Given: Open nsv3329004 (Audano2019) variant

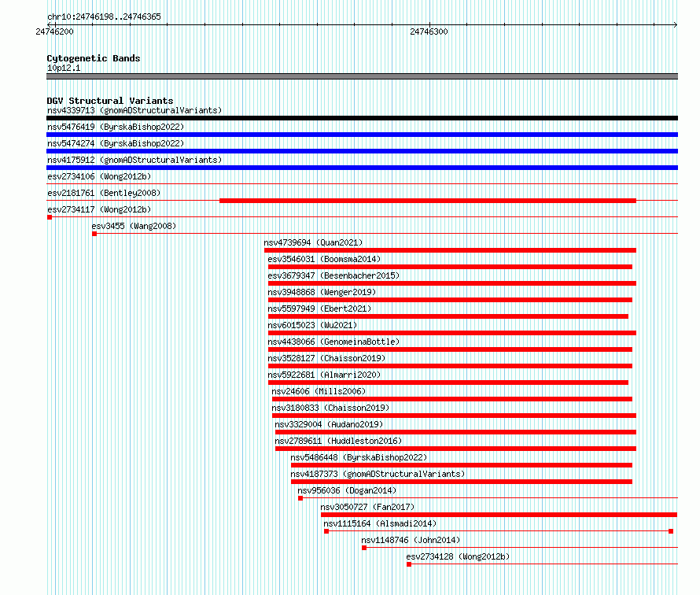Looking at the screenshot, I should pyautogui.click(x=329, y=424).
